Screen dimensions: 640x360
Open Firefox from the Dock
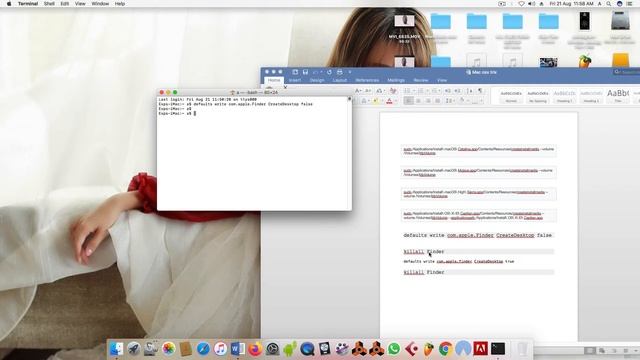coord(255,349)
